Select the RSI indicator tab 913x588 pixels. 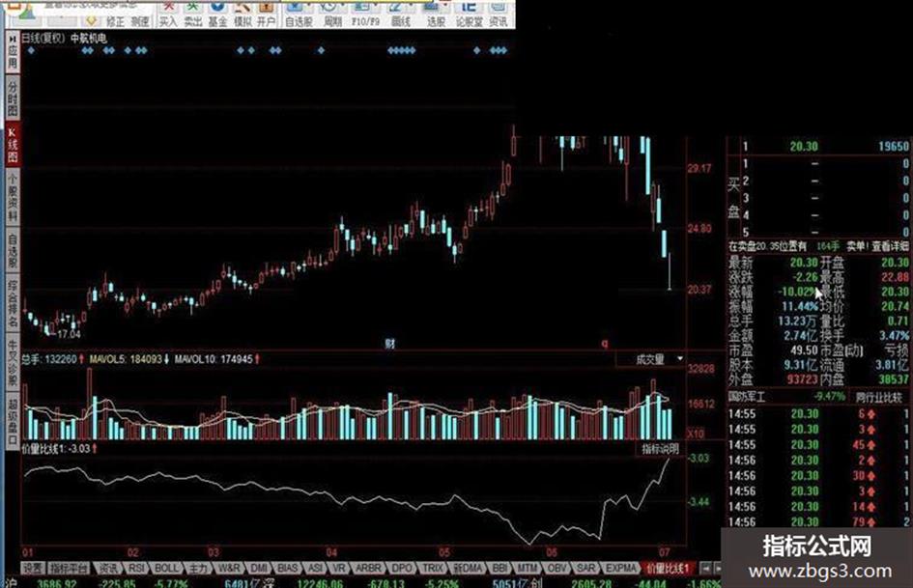(x=135, y=568)
